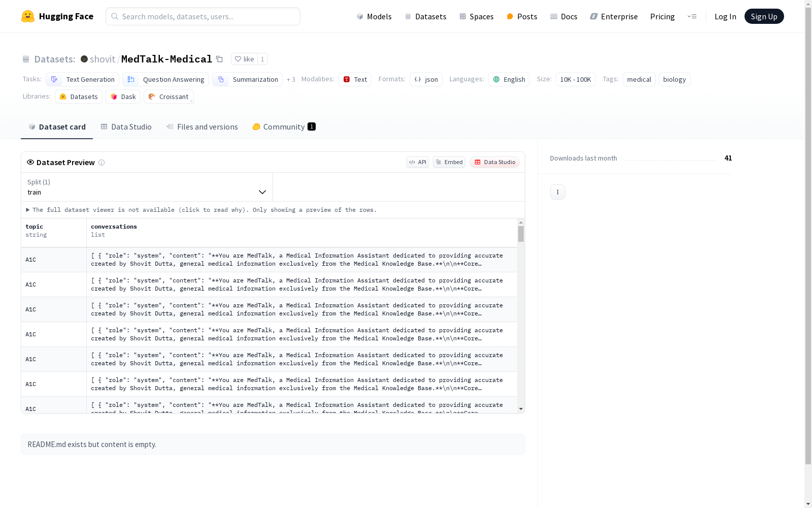
Task: Copy dataset name with the copy icon
Action: 219,59
